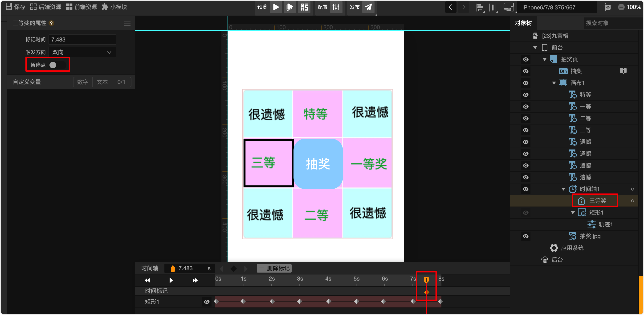Click the 保存 button
The width and height of the screenshot is (644, 315).
click(x=16, y=7)
